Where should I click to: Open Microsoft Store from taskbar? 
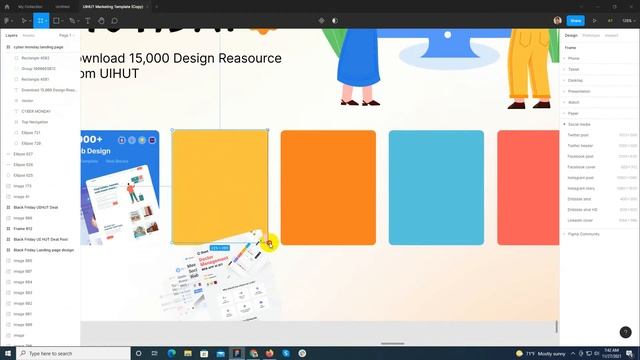204,353
